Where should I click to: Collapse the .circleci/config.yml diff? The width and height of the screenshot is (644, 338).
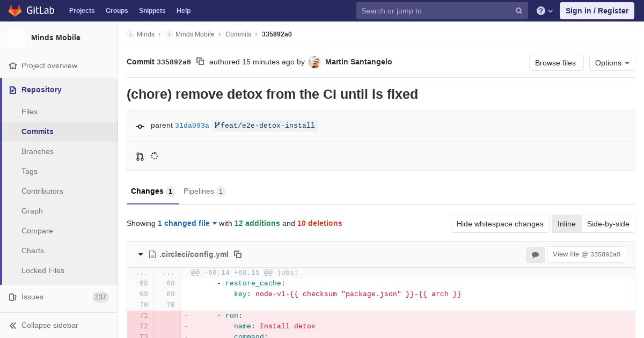point(141,254)
